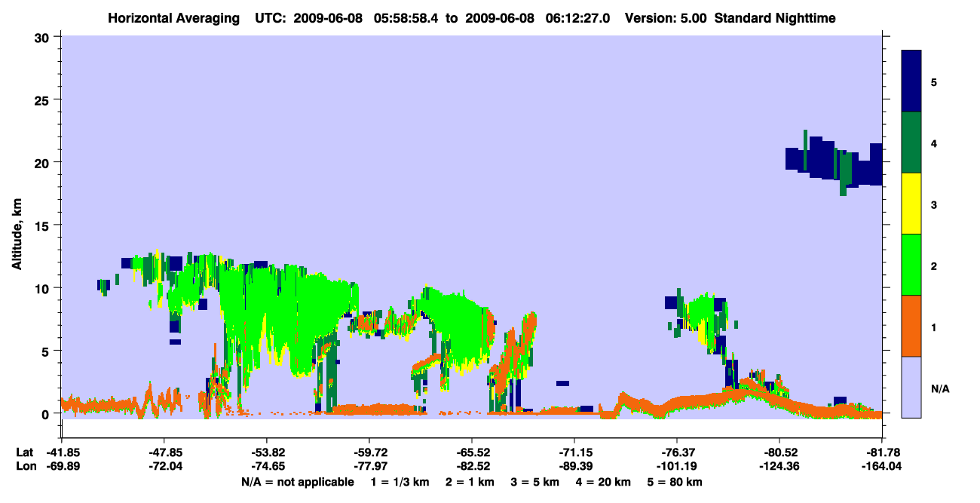
Task: Click the altitude tick label '25'
Action: pyautogui.click(x=43, y=100)
